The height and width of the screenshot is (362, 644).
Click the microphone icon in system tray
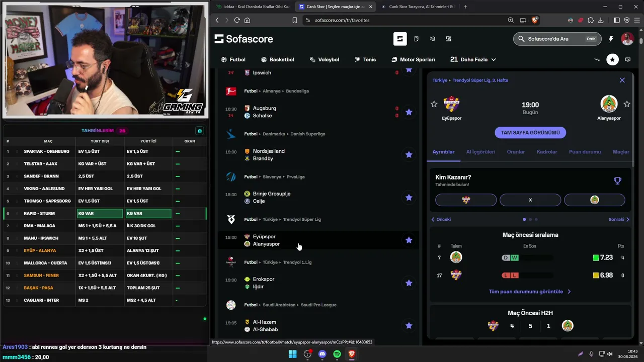591,354
